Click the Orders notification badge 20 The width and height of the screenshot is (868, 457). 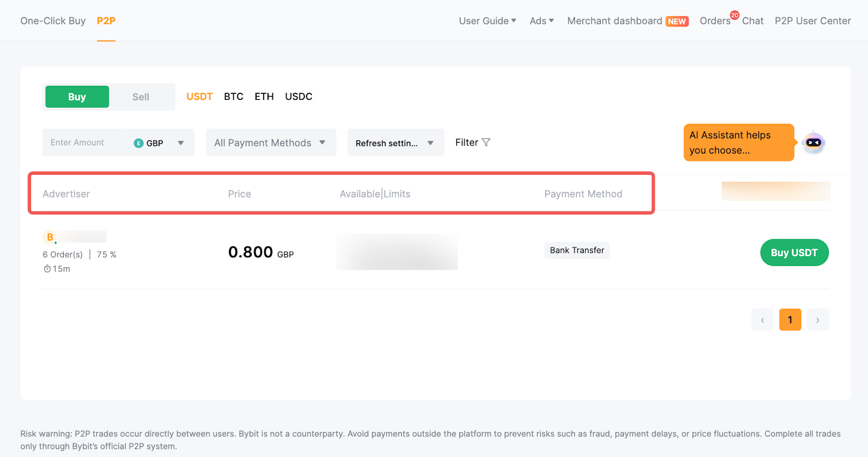735,15
